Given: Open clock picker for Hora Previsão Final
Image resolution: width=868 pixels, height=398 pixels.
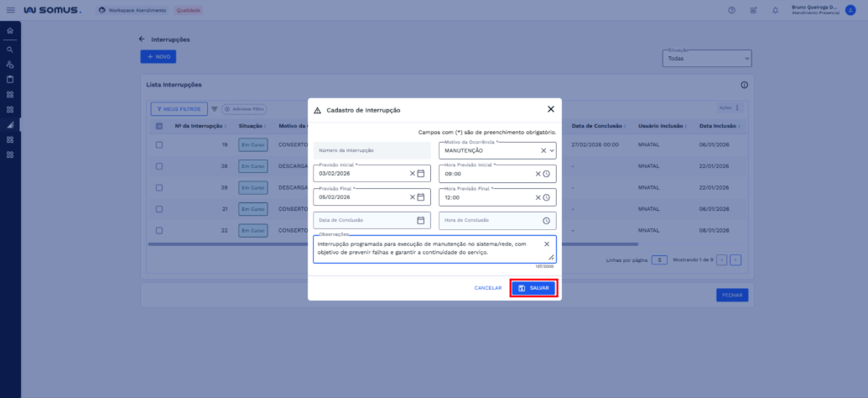Looking at the screenshot, I should [546, 197].
